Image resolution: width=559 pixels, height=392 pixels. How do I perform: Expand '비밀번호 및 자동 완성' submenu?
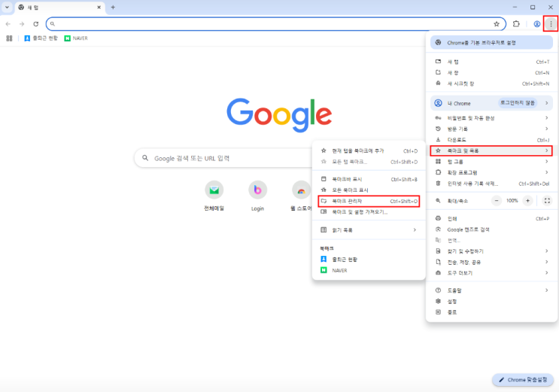pos(491,117)
